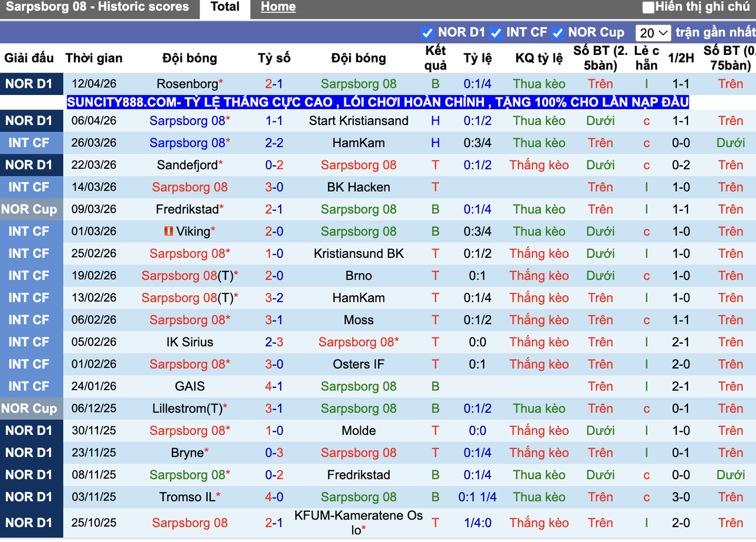Screen dimensions: 756x542
Task: Click the "1/2H" column header
Action: [x=681, y=58]
